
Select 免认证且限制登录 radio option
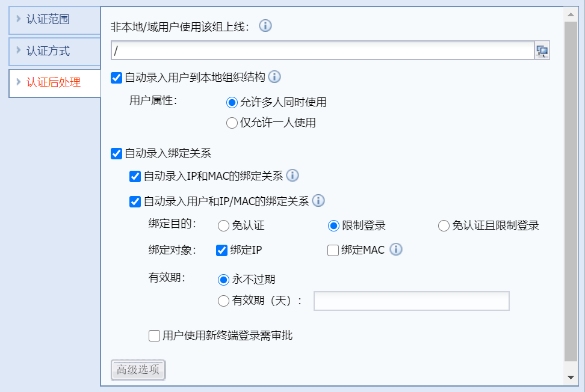point(444,226)
